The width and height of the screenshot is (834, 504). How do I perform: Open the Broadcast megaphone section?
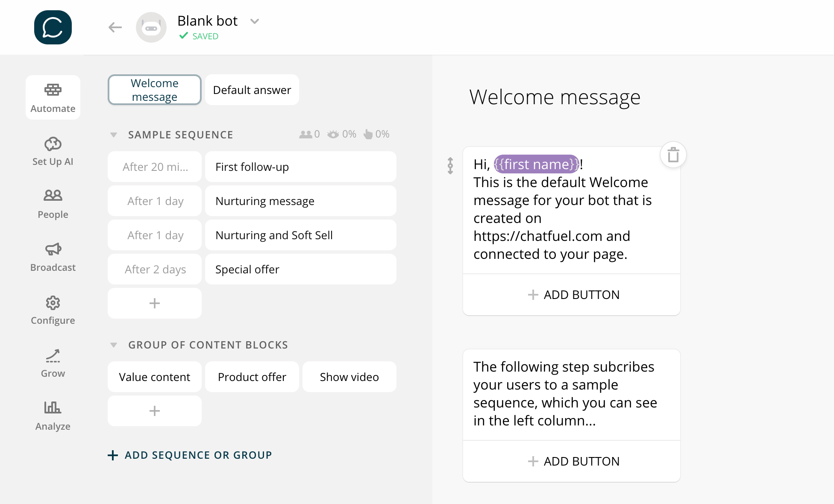tap(53, 257)
